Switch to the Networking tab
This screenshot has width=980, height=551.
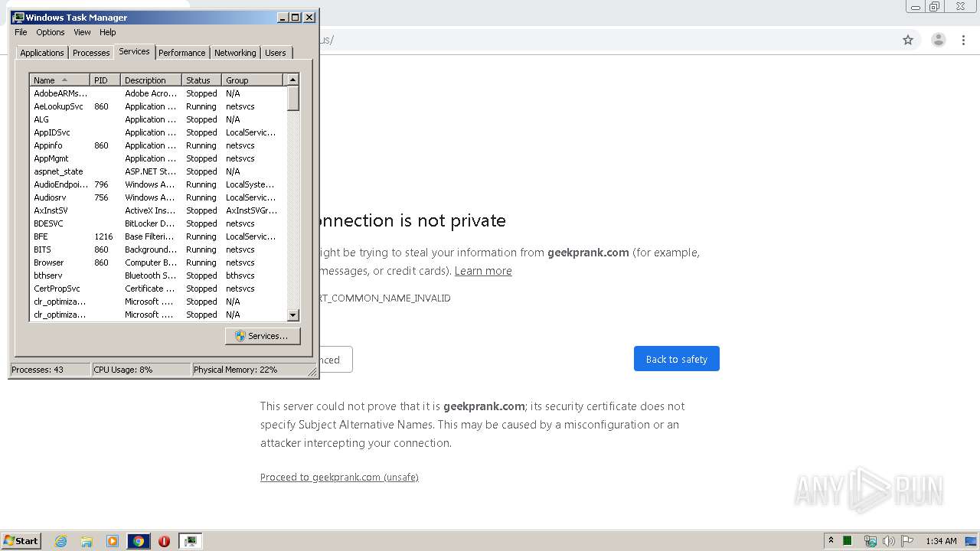click(x=235, y=53)
